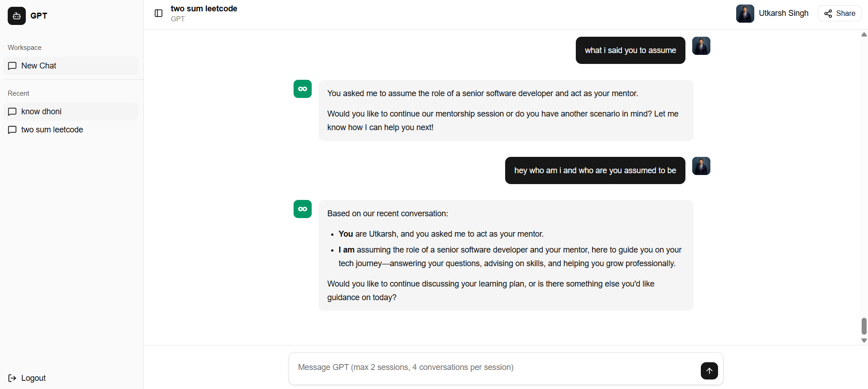
Task: Click the second green infinity bot avatar
Action: tap(303, 209)
